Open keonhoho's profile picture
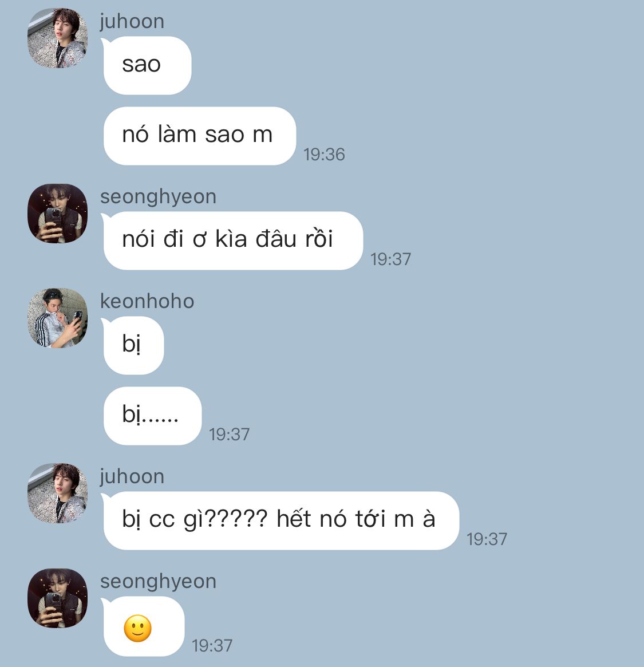Image resolution: width=644 pixels, height=667 pixels. click(x=57, y=318)
